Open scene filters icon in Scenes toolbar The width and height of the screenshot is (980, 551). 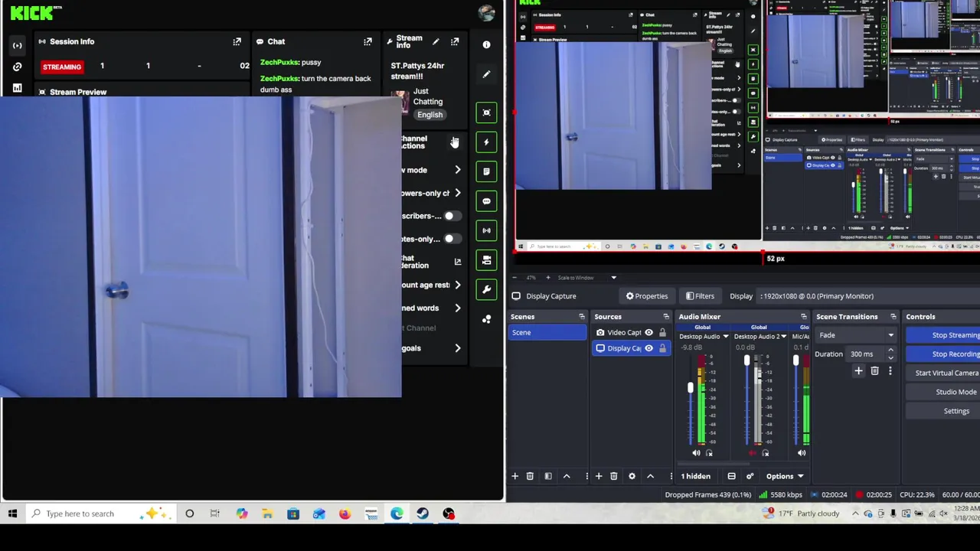(x=548, y=476)
